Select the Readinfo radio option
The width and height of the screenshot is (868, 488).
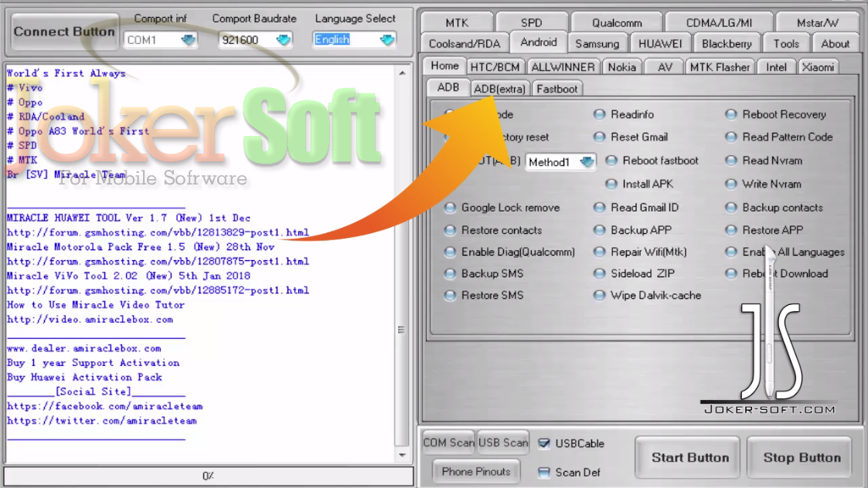(x=624, y=114)
